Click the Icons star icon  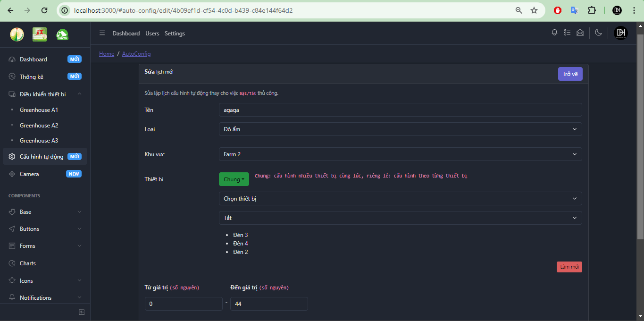[12, 280]
